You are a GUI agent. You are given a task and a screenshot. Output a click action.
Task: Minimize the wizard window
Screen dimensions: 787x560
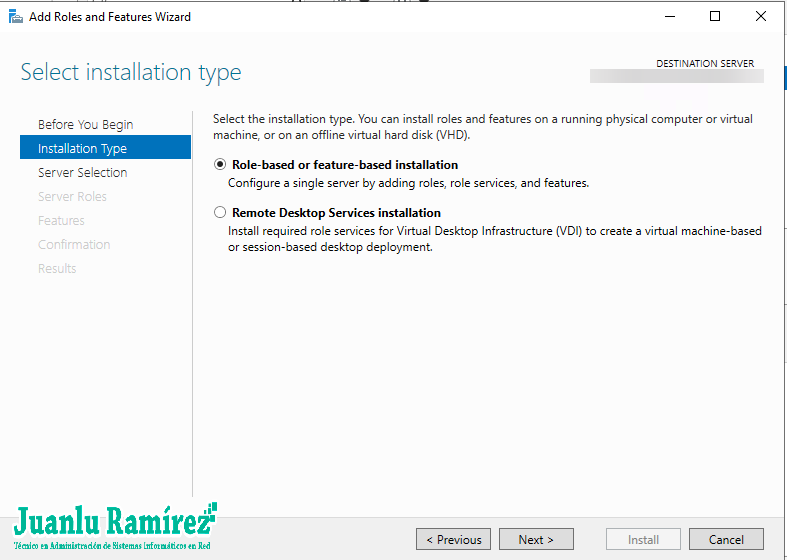coord(669,16)
